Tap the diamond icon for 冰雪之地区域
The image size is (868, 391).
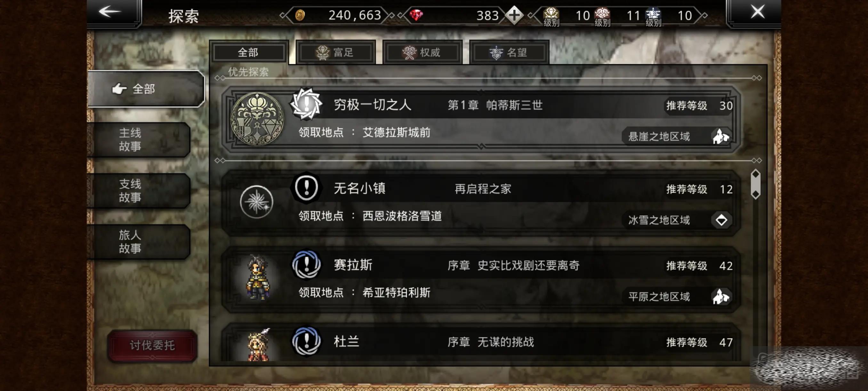721,220
